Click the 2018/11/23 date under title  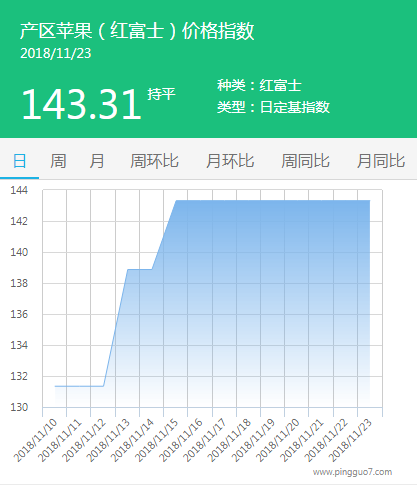point(56,53)
